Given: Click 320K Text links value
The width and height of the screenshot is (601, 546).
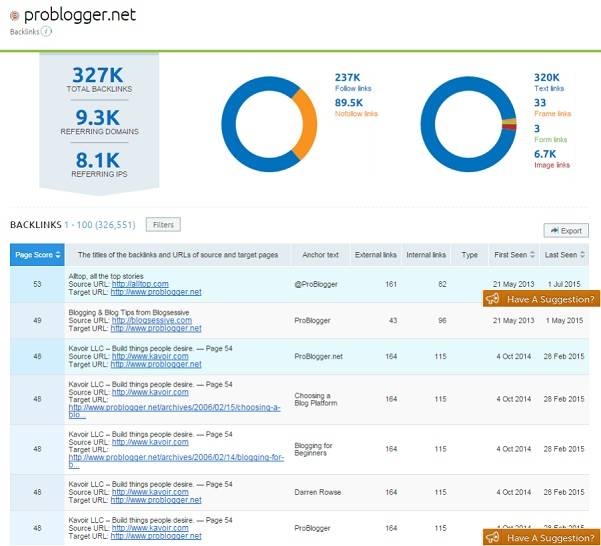Looking at the screenshot, I should (x=547, y=77).
